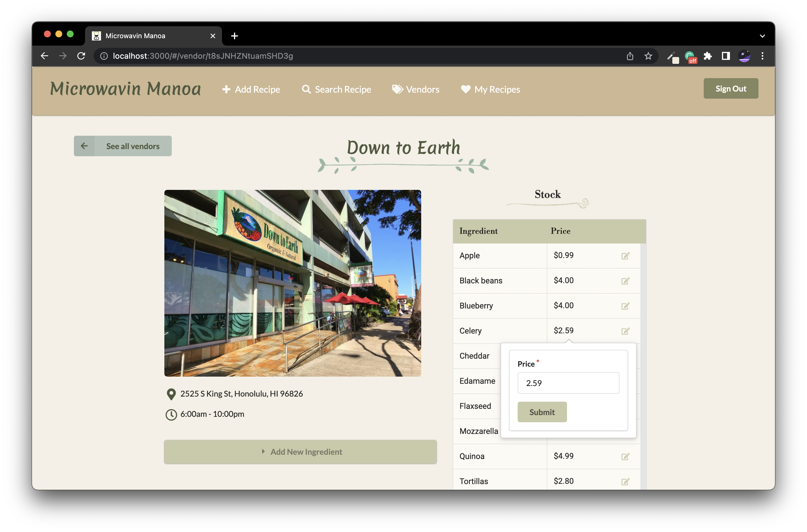The width and height of the screenshot is (807, 532).
Task: Open a new browser tab
Action: tap(235, 36)
